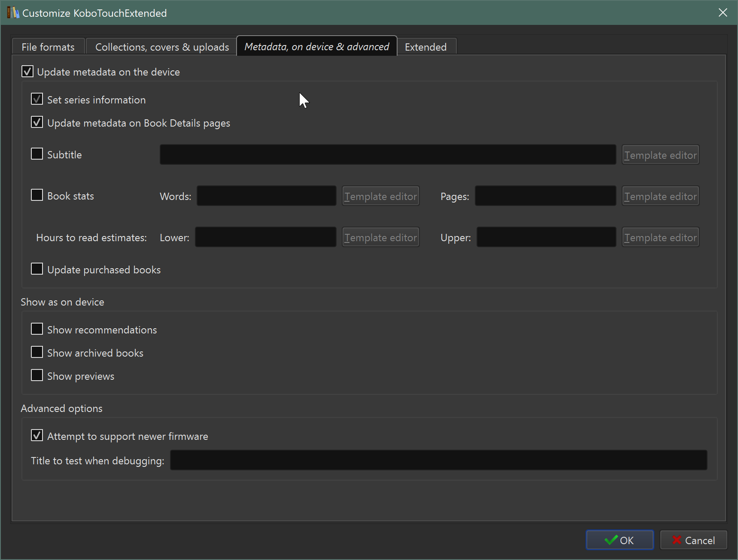The width and height of the screenshot is (738, 560).
Task: Open Template editor for Upper estimate
Action: click(660, 237)
